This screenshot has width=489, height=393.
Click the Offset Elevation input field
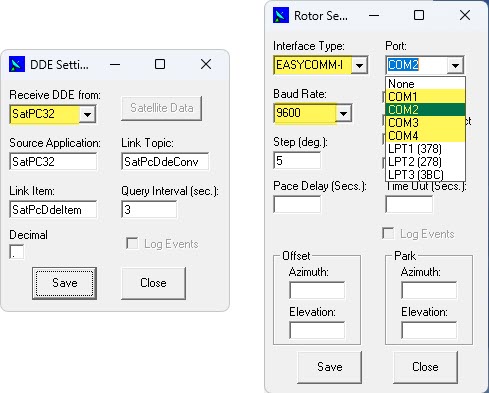pyautogui.click(x=317, y=330)
